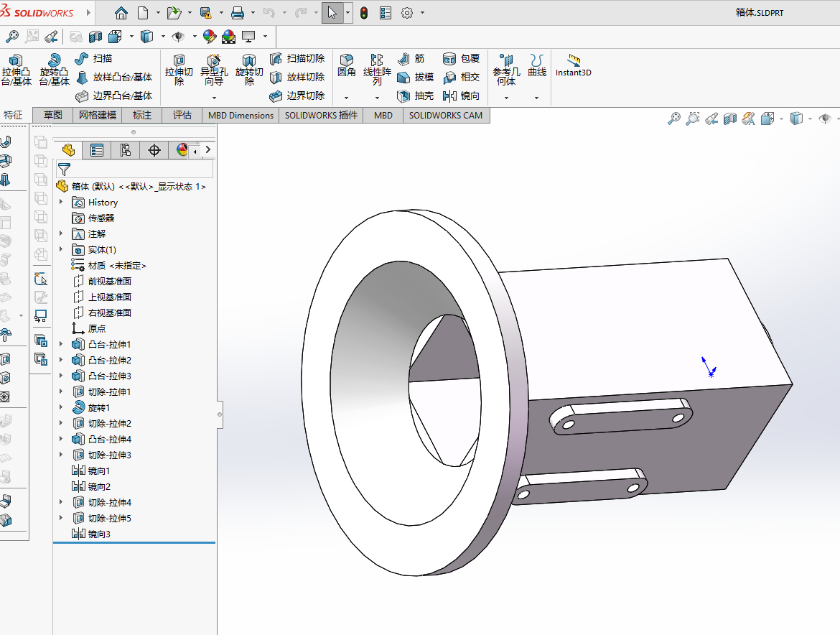The width and height of the screenshot is (840, 635).
Task: Switch to the 网格建模 tab
Action: click(98, 115)
